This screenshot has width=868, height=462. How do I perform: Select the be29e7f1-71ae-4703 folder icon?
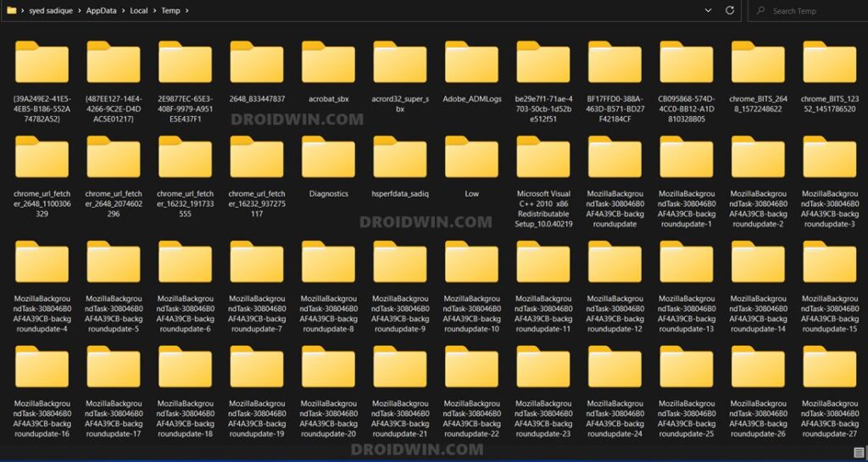543,62
